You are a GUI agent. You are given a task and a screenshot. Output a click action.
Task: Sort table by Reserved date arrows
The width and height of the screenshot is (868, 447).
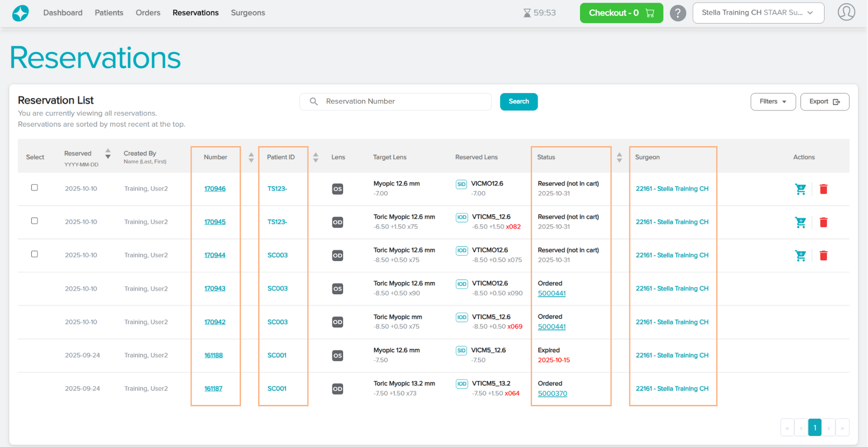click(x=108, y=154)
